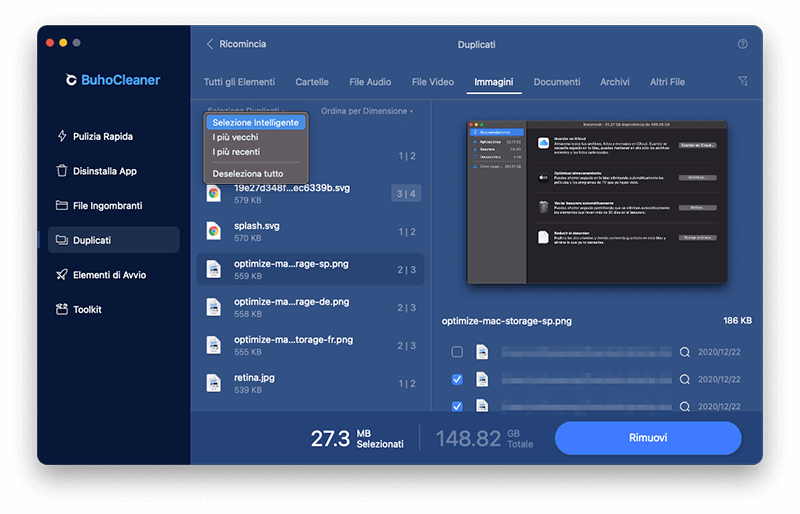Switch to Tutti gli Elementi tab
Viewport: 800px width, 514px height.
239,82
